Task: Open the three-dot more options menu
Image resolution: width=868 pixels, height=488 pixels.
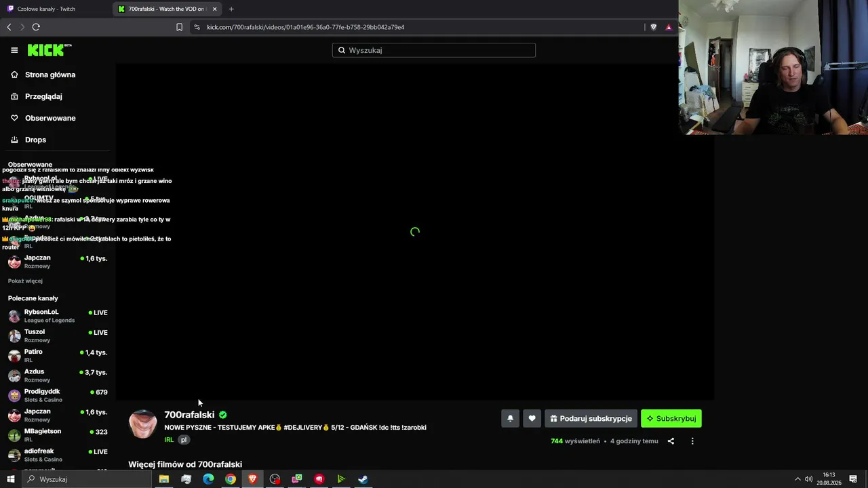Action: (x=692, y=441)
